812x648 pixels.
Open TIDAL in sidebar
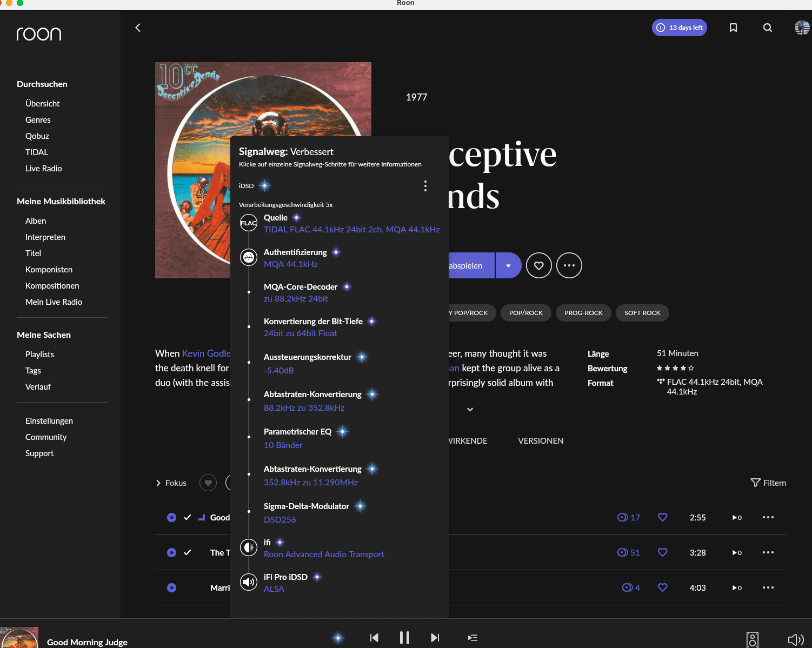coord(37,152)
